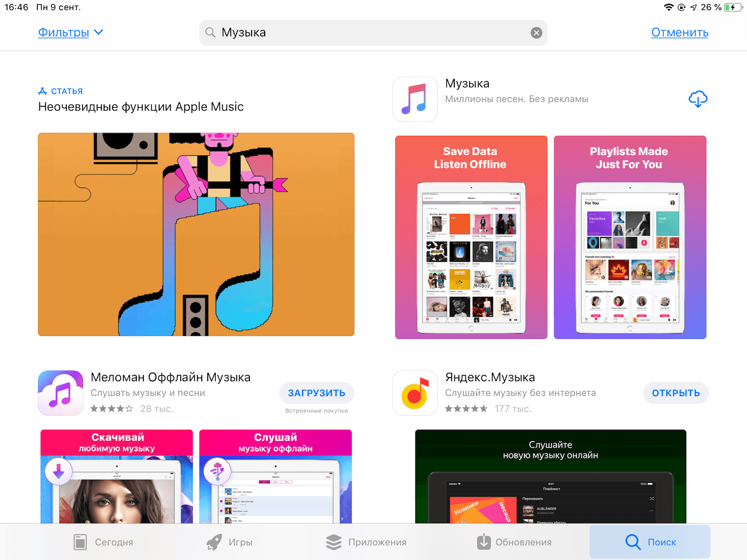Tap the Wi-Fi icon in status bar
The width and height of the screenshot is (747, 560).
coord(669,7)
